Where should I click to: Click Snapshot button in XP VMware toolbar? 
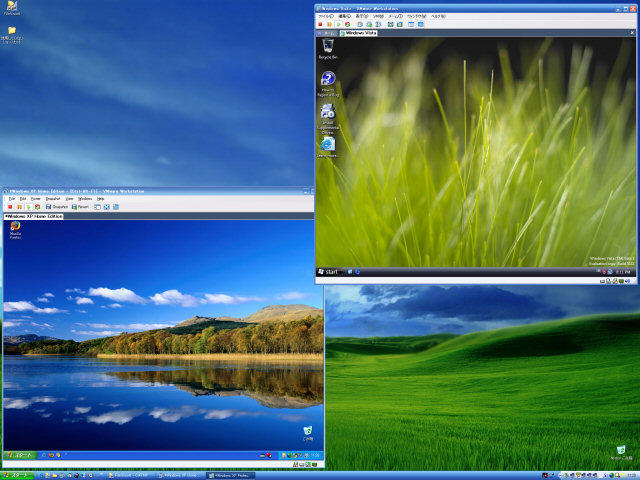[57, 207]
